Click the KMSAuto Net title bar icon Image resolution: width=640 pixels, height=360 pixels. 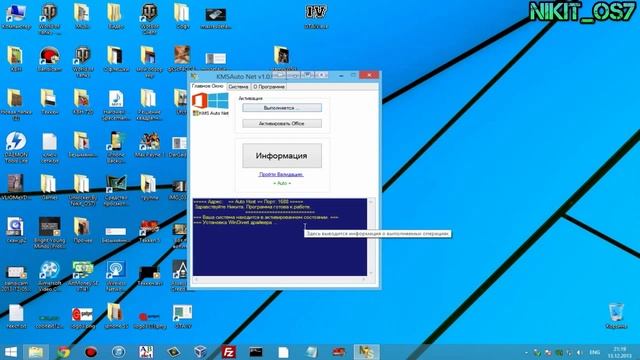coord(194,76)
